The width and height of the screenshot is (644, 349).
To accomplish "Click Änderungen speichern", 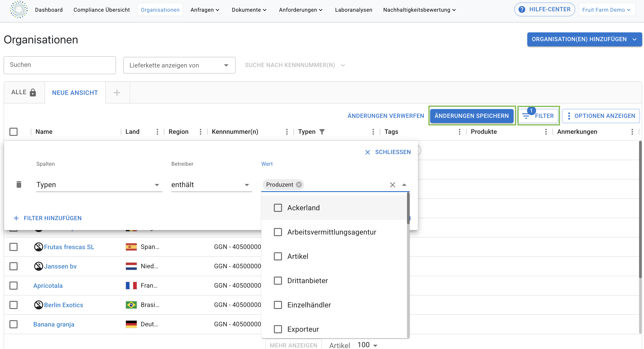I will (x=472, y=116).
